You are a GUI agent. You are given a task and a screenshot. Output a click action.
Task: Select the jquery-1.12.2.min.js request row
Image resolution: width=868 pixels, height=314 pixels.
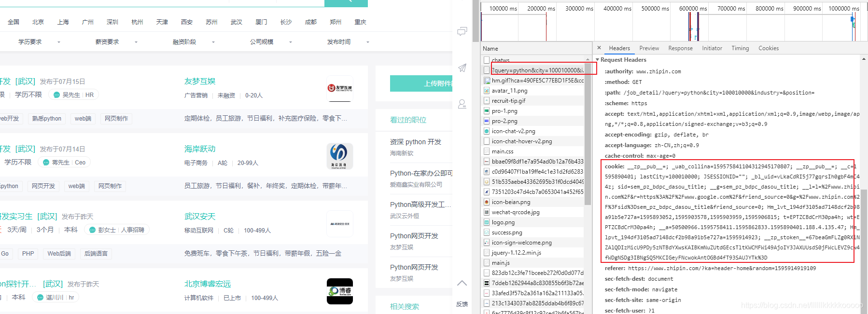click(533, 253)
